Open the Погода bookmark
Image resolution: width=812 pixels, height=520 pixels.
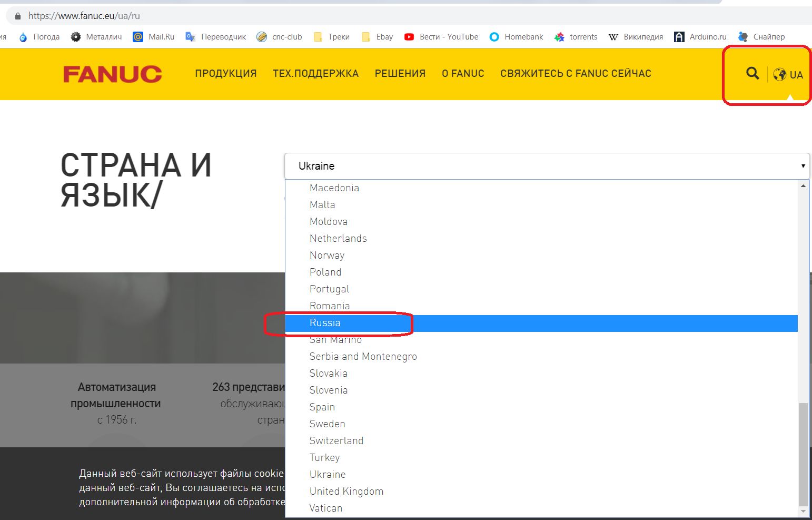coord(39,37)
